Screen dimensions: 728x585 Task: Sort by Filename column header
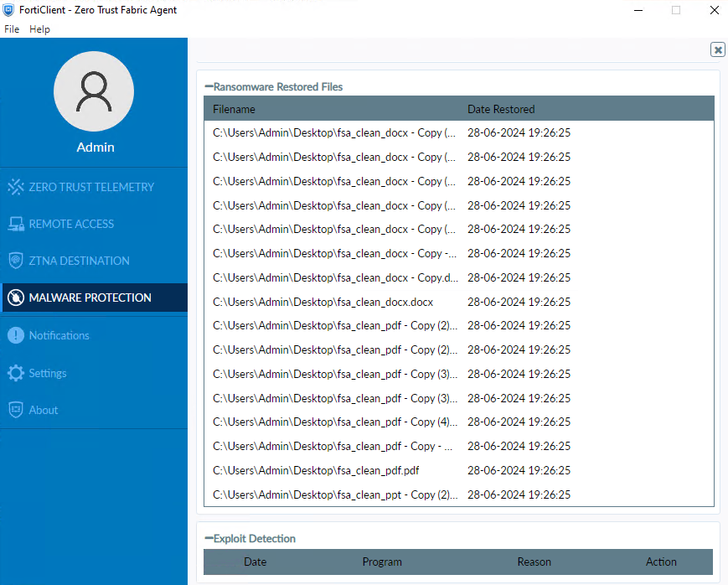point(235,109)
